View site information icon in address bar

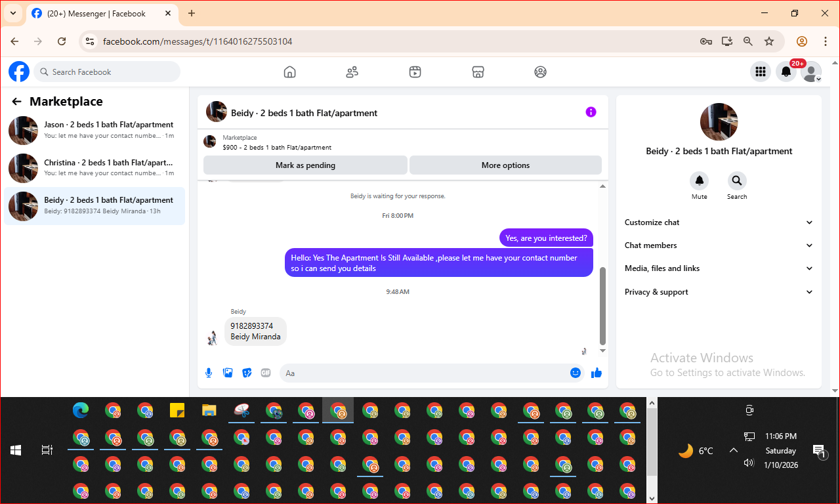tap(91, 41)
